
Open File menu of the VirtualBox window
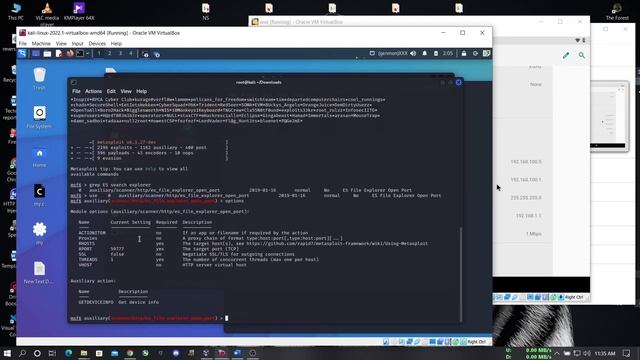click(22, 44)
